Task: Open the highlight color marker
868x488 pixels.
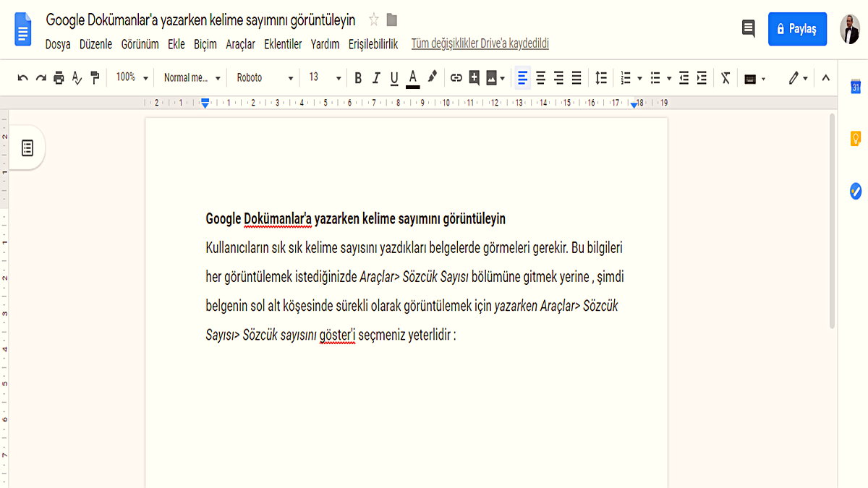Action: pos(433,77)
